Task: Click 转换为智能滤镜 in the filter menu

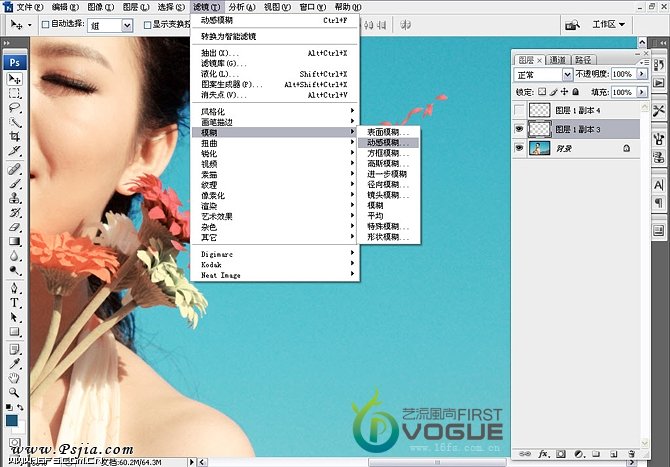Action: point(235,35)
